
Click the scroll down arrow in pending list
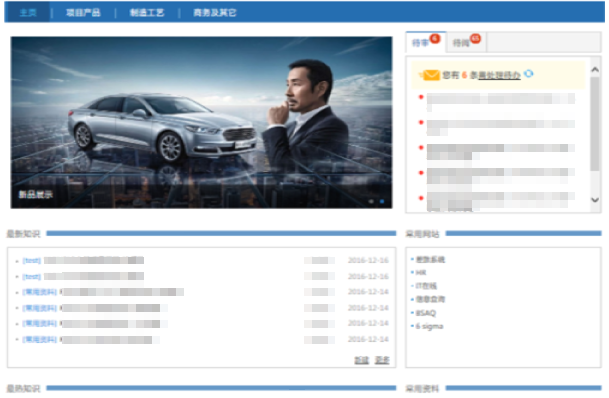[x=595, y=200]
